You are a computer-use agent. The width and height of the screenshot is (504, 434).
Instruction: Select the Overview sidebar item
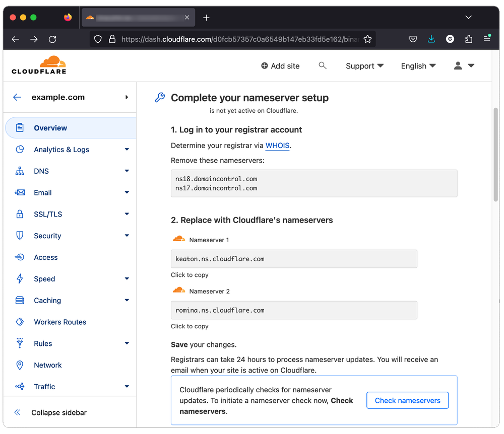pos(50,128)
